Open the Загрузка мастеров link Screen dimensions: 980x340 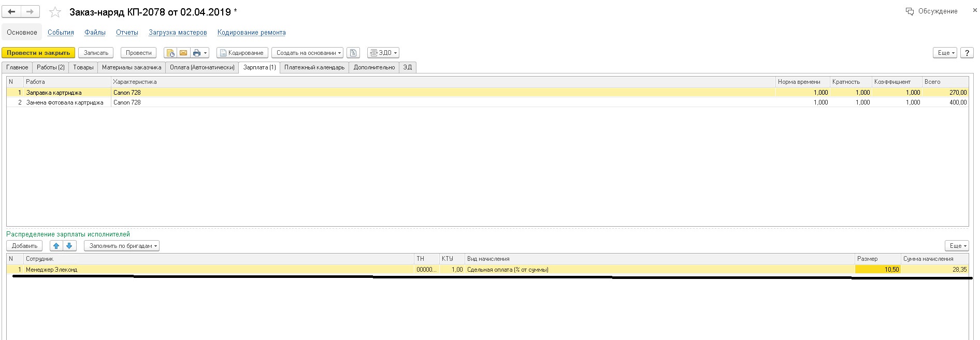coord(178,33)
